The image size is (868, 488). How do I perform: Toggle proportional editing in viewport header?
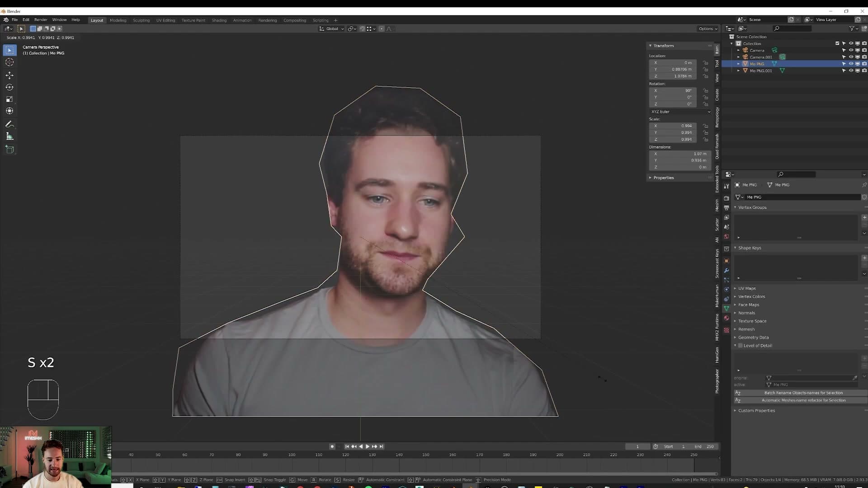(x=382, y=29)
